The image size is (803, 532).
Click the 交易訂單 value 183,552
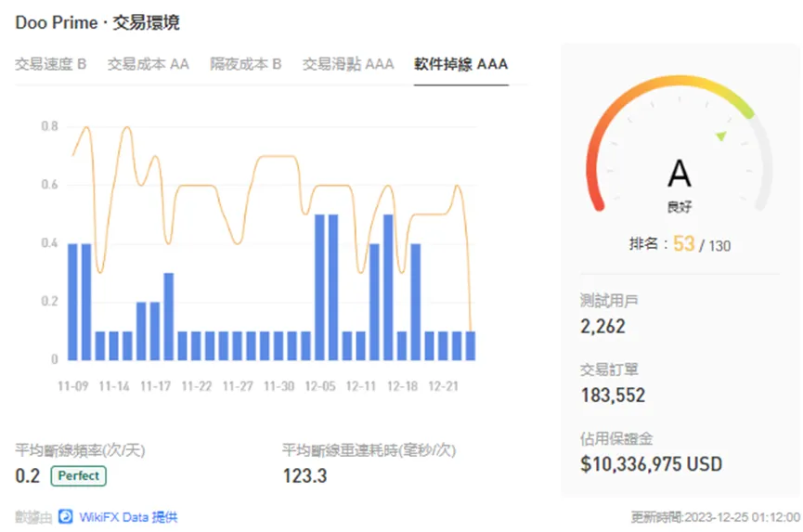pyautogui.click(x=613, y=395)
